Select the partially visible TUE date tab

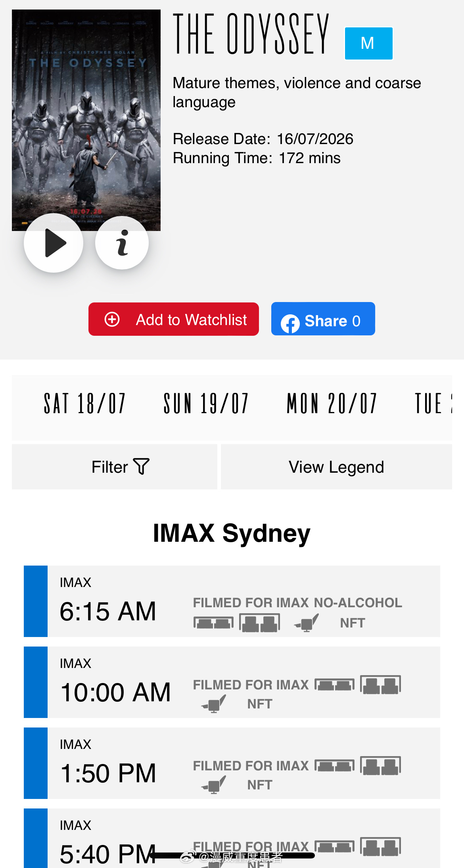click(433, 404)
